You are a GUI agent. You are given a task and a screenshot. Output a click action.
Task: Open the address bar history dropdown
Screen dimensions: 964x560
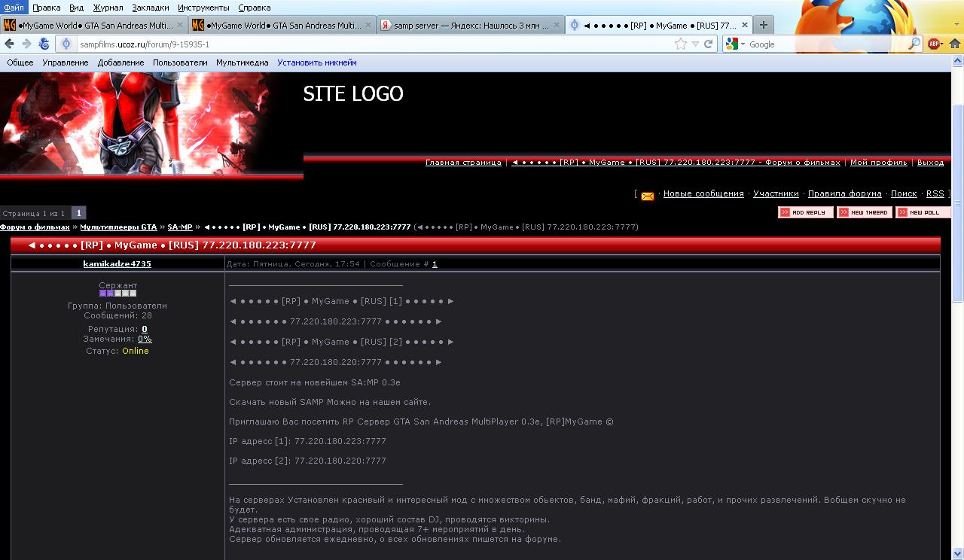point(695,44)
